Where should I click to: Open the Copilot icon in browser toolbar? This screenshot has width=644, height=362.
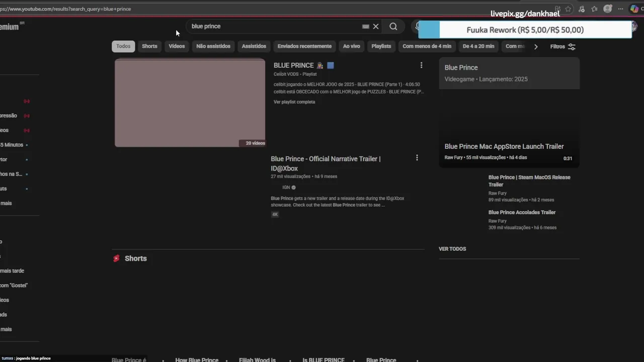pyautogui.click(x=634, y=9)
